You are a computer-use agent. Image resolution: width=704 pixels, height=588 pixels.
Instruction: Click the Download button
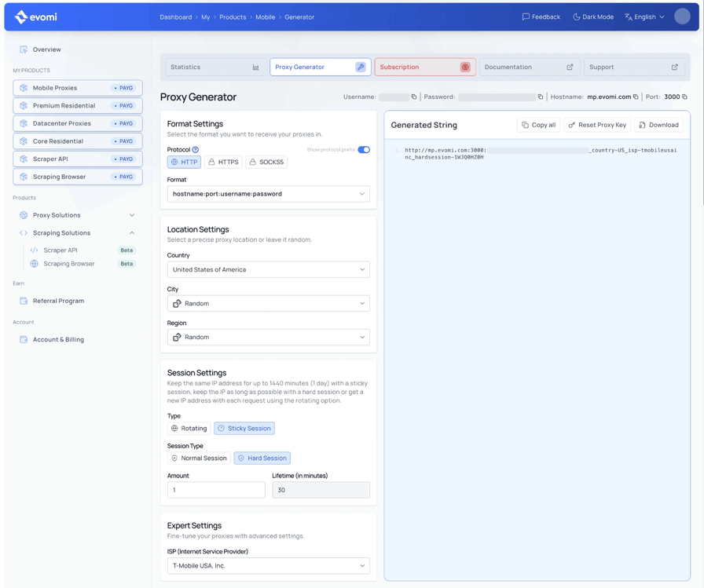coord(658,125)
